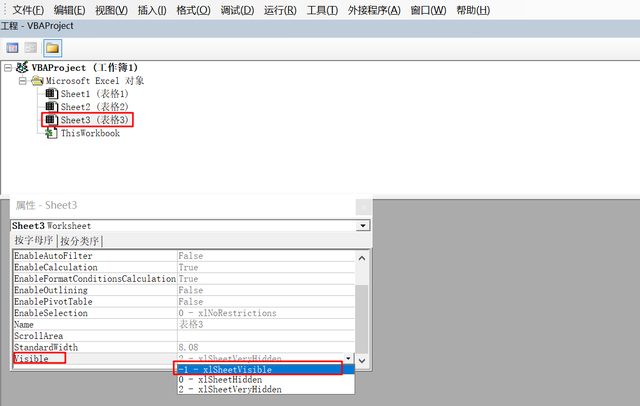Select the EnableOutlining property row
640x406 pixels.
184,290
